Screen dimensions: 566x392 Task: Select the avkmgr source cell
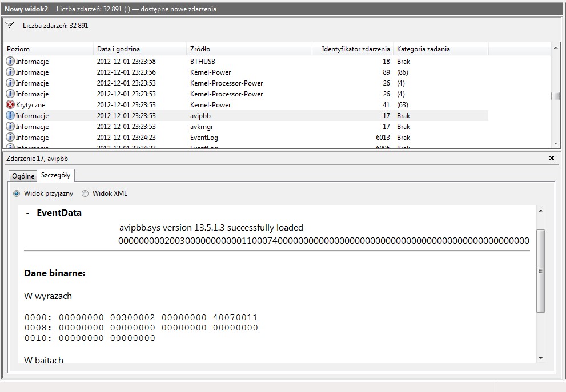tap(202, 127)
